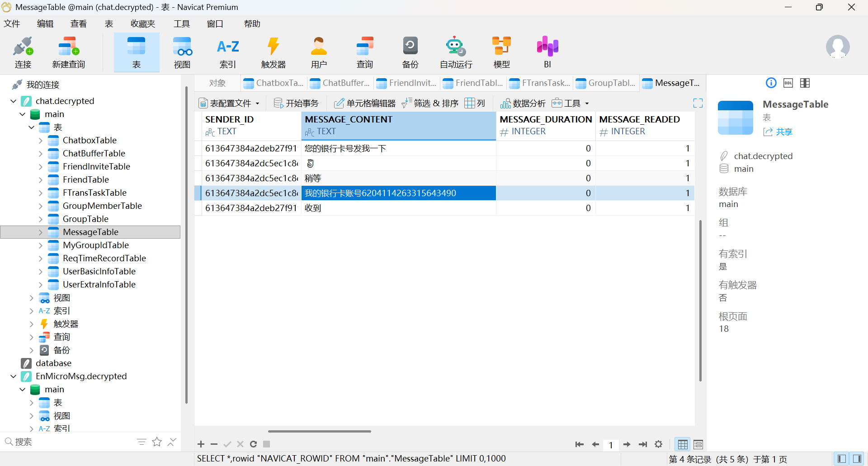Screen dimensions: 868x466
Task: Collapse the chat.decrypted connection node
Action: (14, 101)
